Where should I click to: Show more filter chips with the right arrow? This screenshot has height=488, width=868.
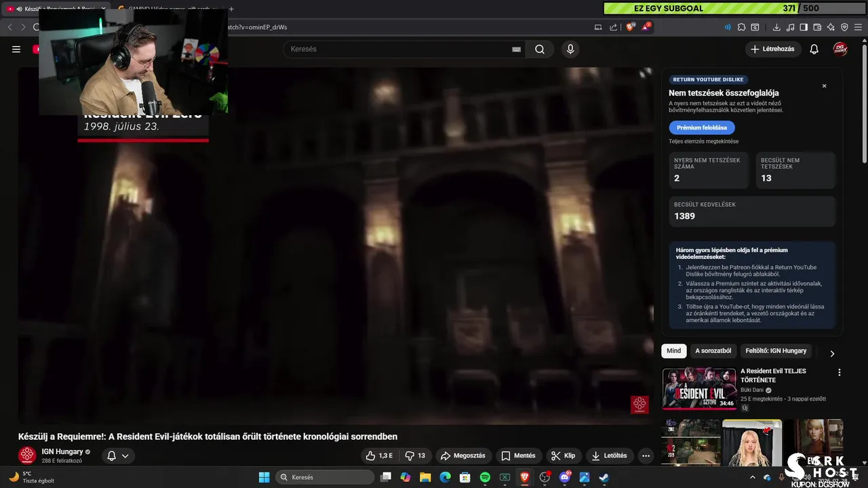point(832,353)
